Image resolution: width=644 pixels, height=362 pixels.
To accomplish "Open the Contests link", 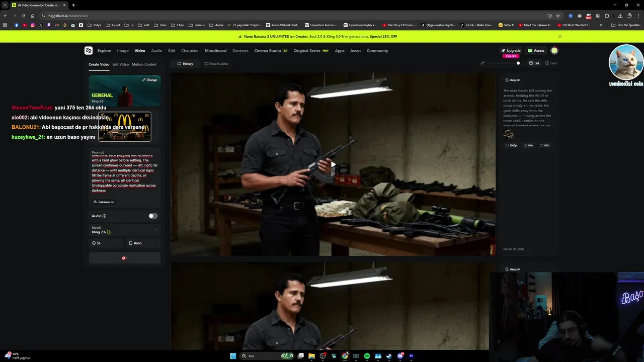I will 240,51.
